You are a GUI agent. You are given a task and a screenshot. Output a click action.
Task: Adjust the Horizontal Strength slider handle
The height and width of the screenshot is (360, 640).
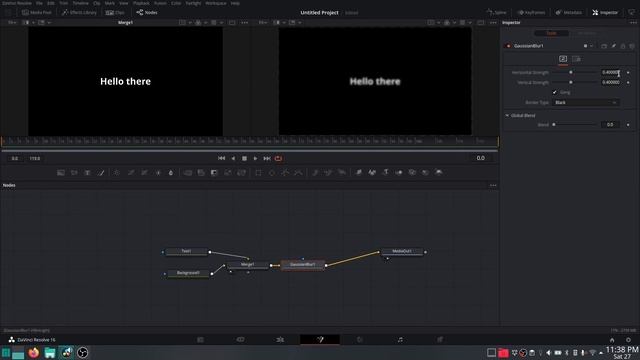coord(571,72)
